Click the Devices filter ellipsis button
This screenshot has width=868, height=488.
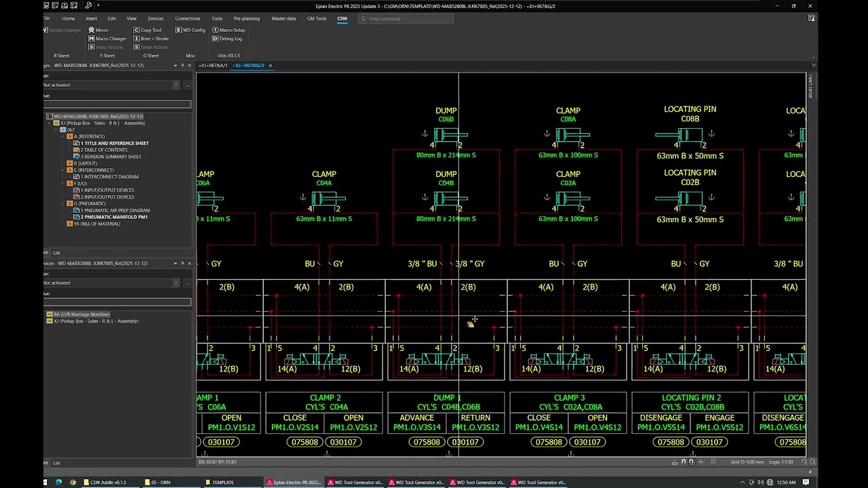(x=187, y=283)
